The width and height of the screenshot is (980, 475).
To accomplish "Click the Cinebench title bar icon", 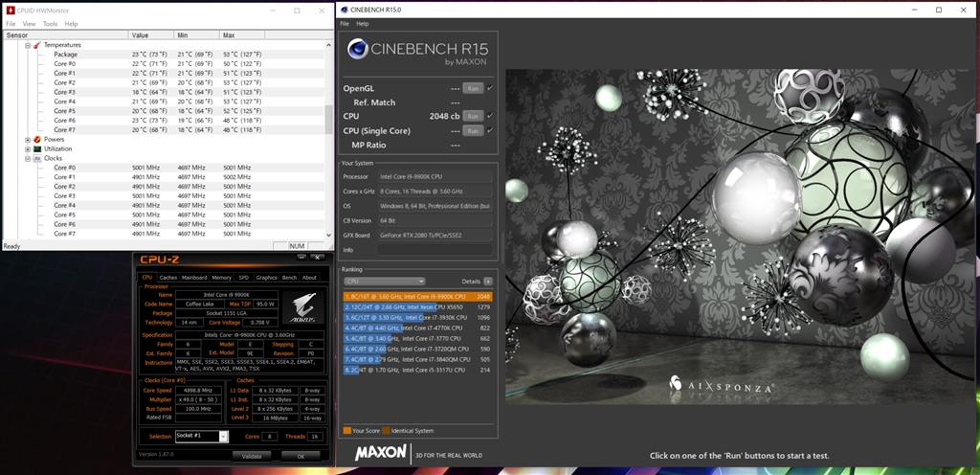I will tap(344, 11).
